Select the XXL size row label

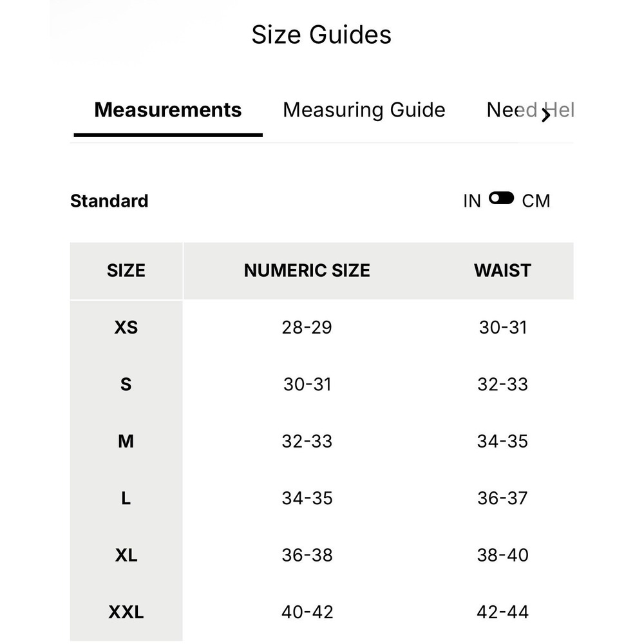click(126, 612)
